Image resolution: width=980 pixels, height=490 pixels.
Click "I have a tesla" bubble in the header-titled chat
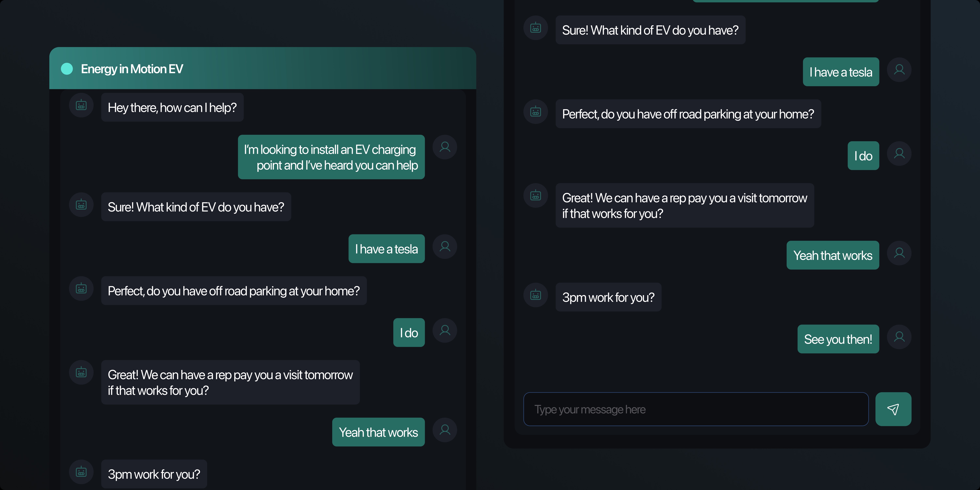(x=386, y=249)
